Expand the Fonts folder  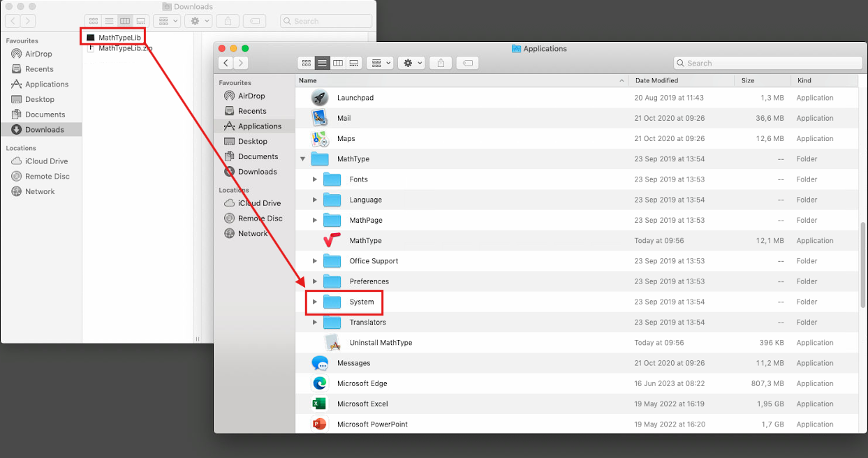click(x=315, y=179)
